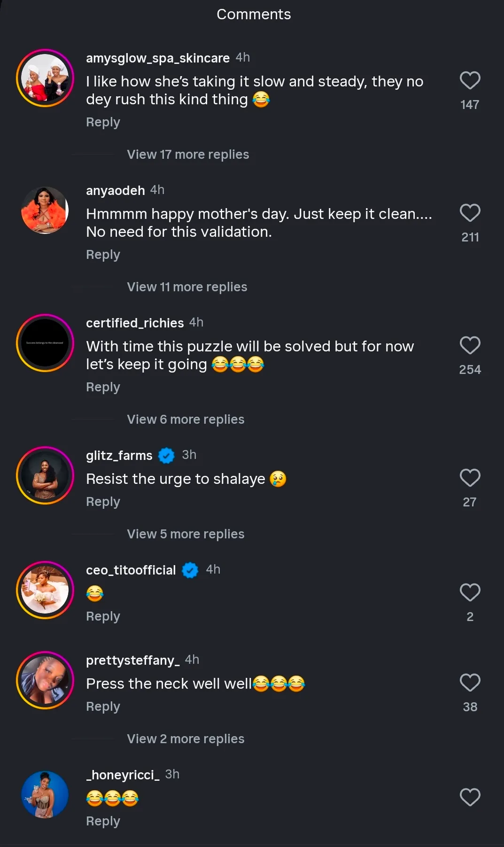Like the _honeyricci_ comment

(x=470, y=797)
